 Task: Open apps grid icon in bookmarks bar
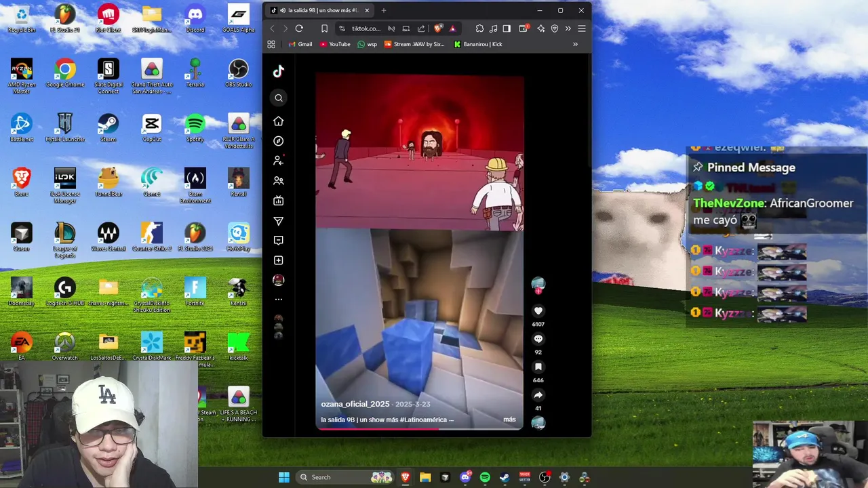click(x=271, y=44)
